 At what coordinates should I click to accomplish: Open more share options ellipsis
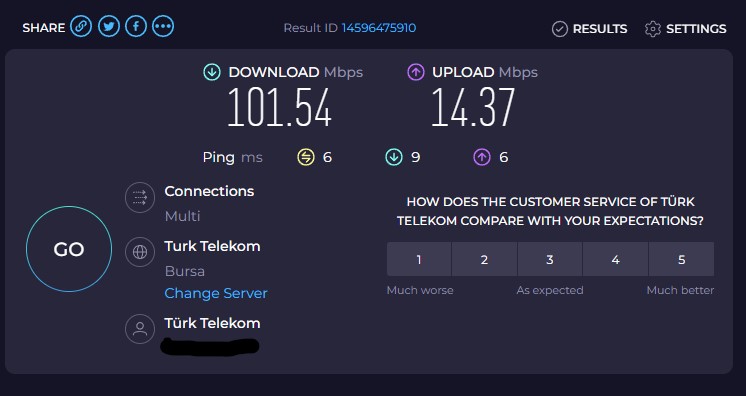point(163,27)
